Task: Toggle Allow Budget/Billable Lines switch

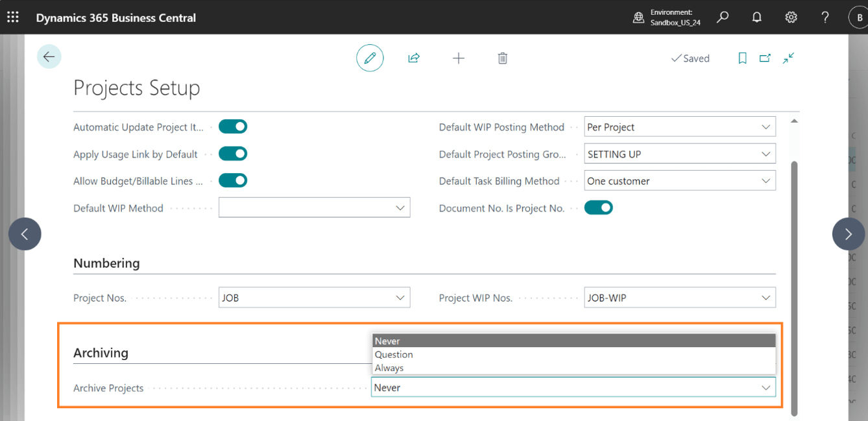Action: pyautogui.click(x=233, y=180)
